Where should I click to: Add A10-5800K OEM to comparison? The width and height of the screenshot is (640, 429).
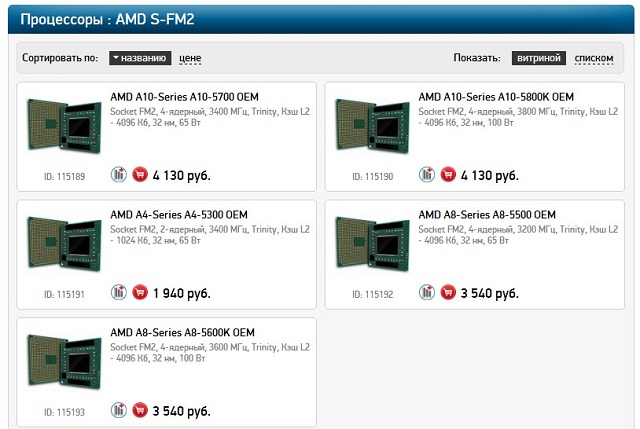pos(427,175)
